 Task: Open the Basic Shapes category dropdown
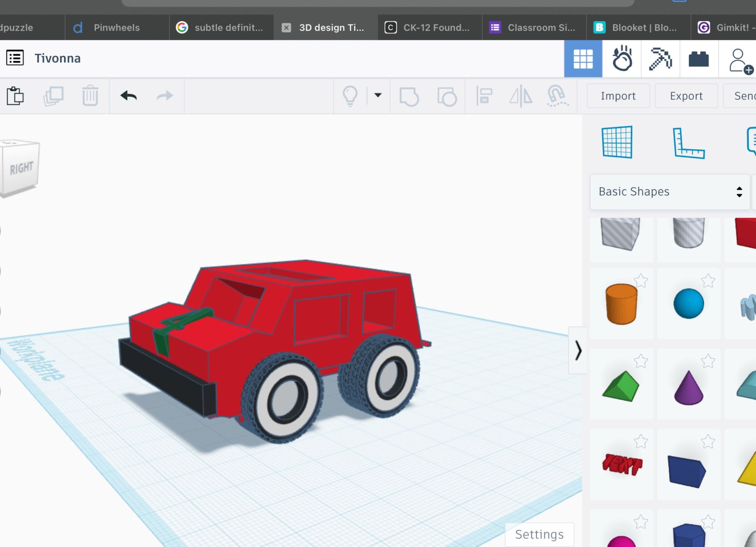pos(669,192)
